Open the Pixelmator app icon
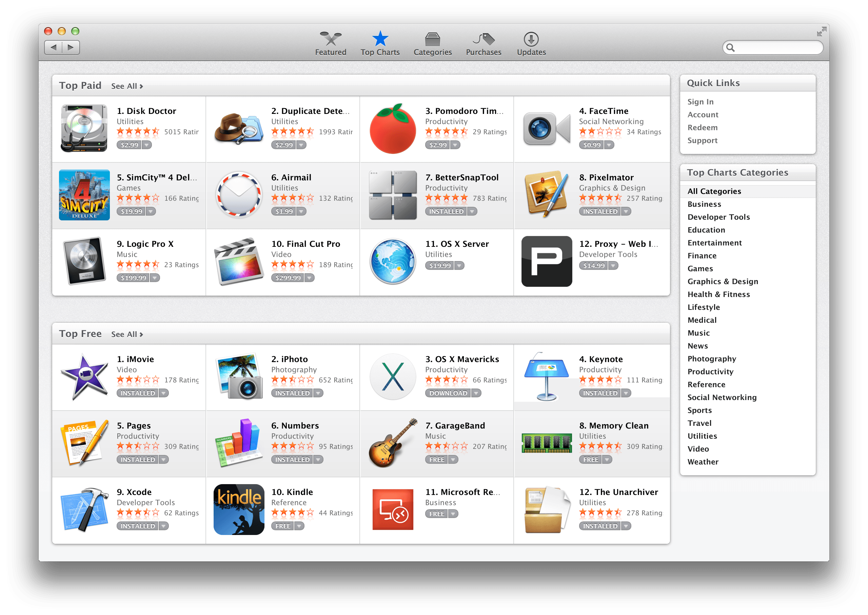The width and height of the screenshot is (868, 615). pos(546,194)
